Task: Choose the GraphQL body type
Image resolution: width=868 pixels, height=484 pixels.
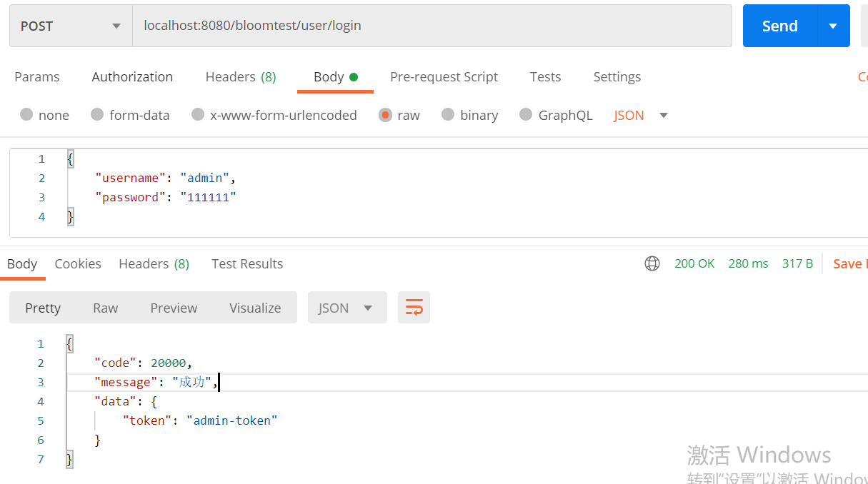Action: [x=526, y=115]
